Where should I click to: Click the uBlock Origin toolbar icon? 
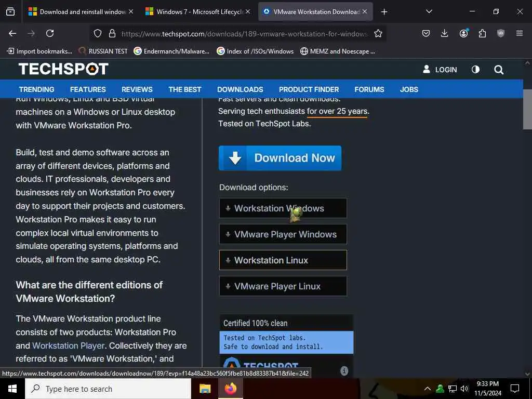(501, 33)
